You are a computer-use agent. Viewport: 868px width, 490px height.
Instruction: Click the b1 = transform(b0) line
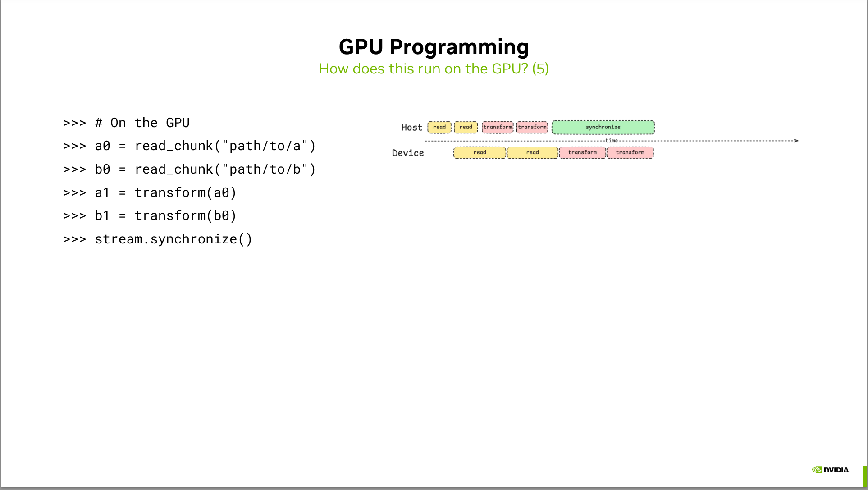[165, 216]
